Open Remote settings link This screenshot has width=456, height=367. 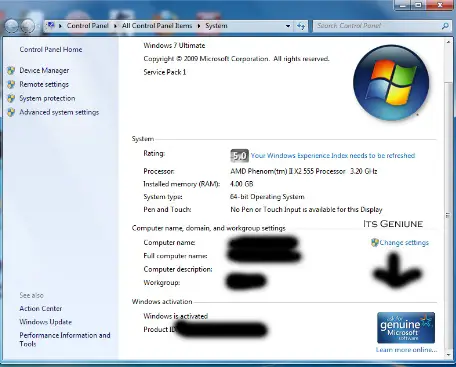[44, 84]
